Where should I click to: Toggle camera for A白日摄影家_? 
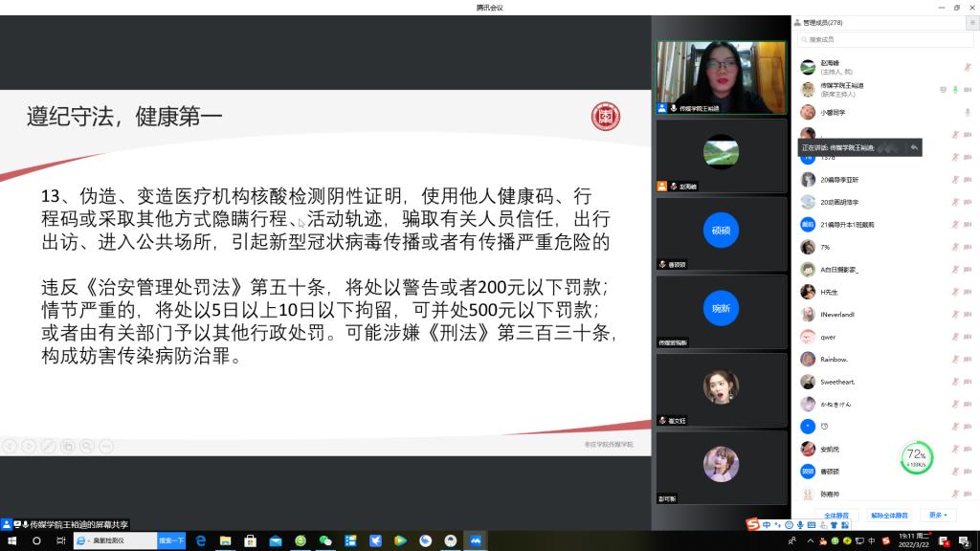(968, 270)
